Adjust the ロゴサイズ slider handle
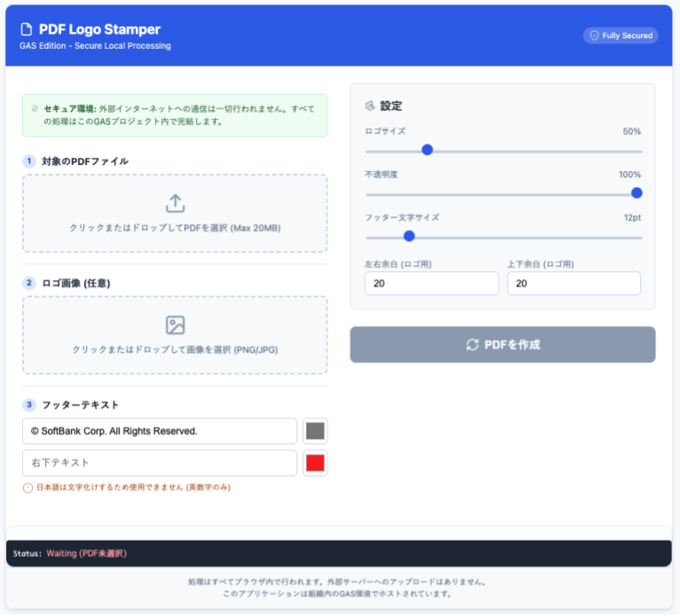680x616 pixels. click(x=427, y=150)
